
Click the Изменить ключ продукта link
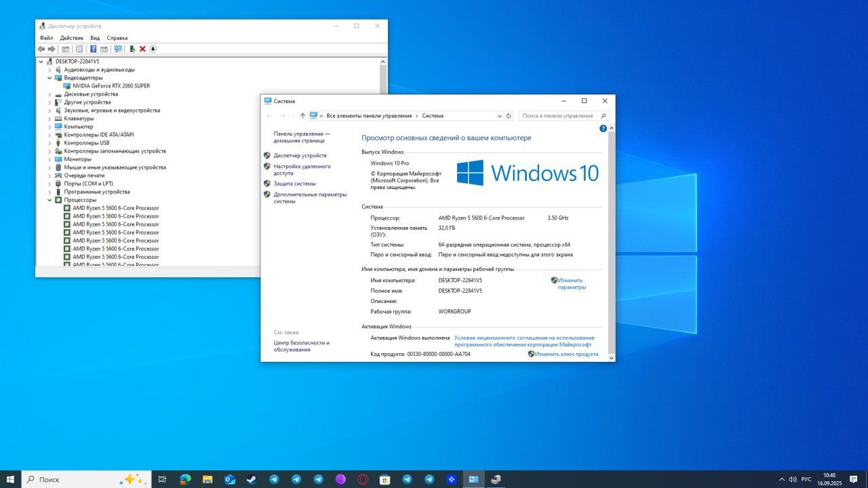567,354
